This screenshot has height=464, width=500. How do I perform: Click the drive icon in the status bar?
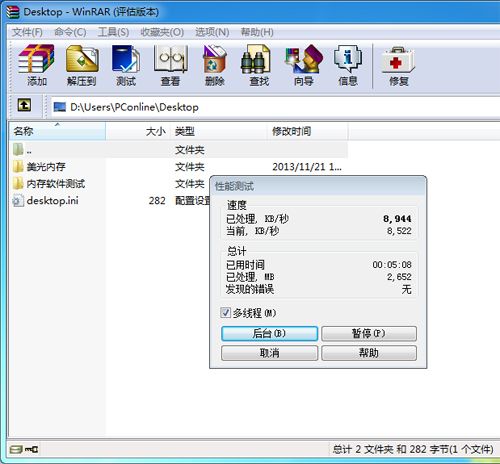click(16, 449)
